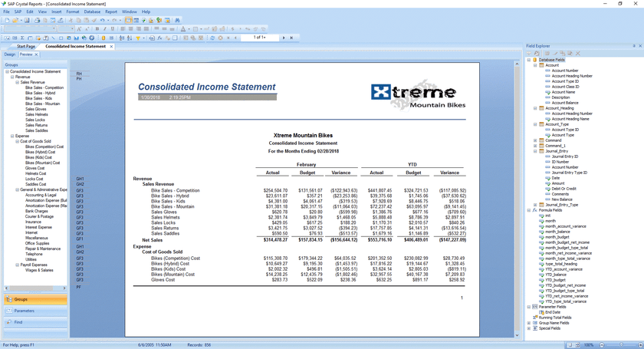Toggle Justify alignment

tap(146, 29)
